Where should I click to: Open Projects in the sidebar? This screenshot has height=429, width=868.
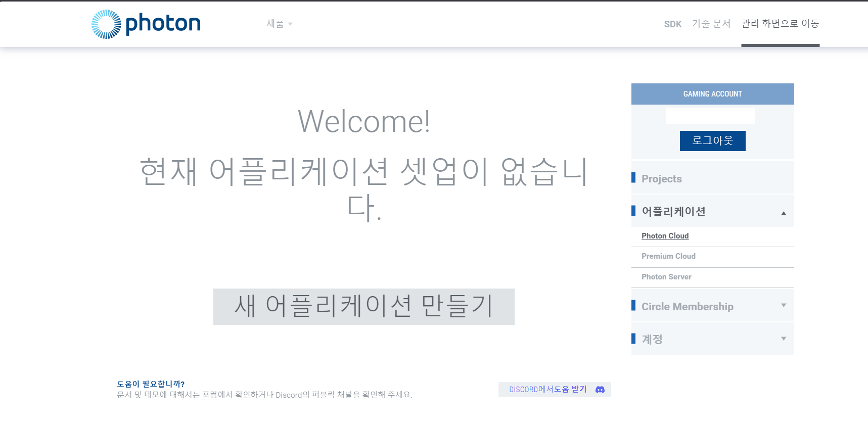(712, 178)
